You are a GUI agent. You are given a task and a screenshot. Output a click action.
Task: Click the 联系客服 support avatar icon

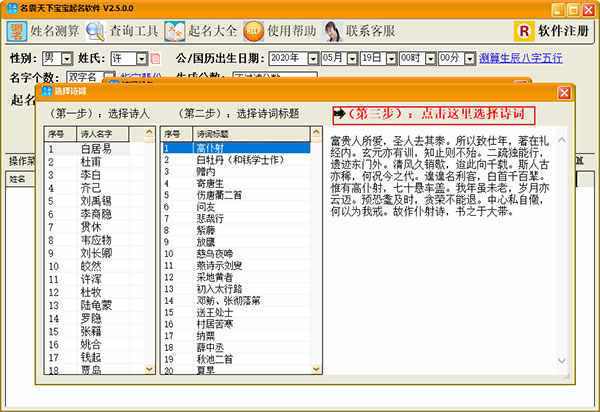[333, 31]
